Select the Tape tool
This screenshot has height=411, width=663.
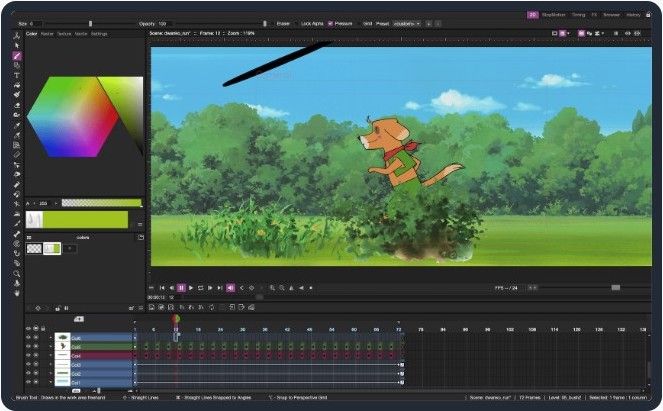[x=16, y=115]
